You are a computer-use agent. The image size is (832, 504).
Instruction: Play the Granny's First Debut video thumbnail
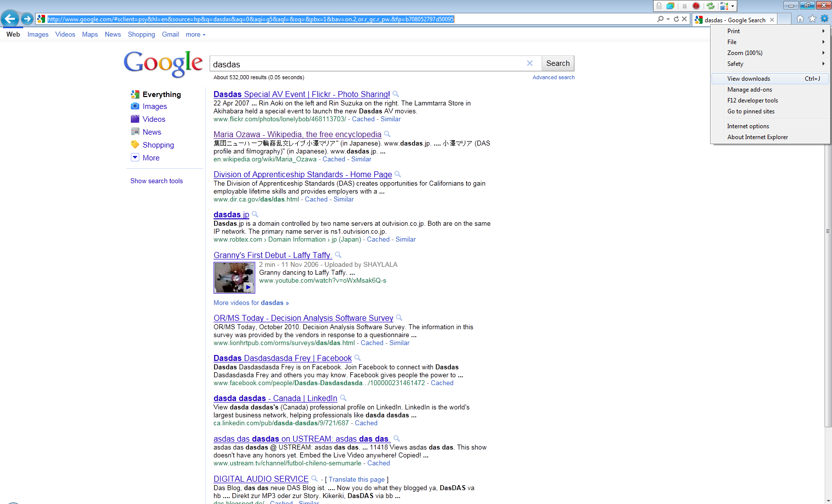(234, 278)
